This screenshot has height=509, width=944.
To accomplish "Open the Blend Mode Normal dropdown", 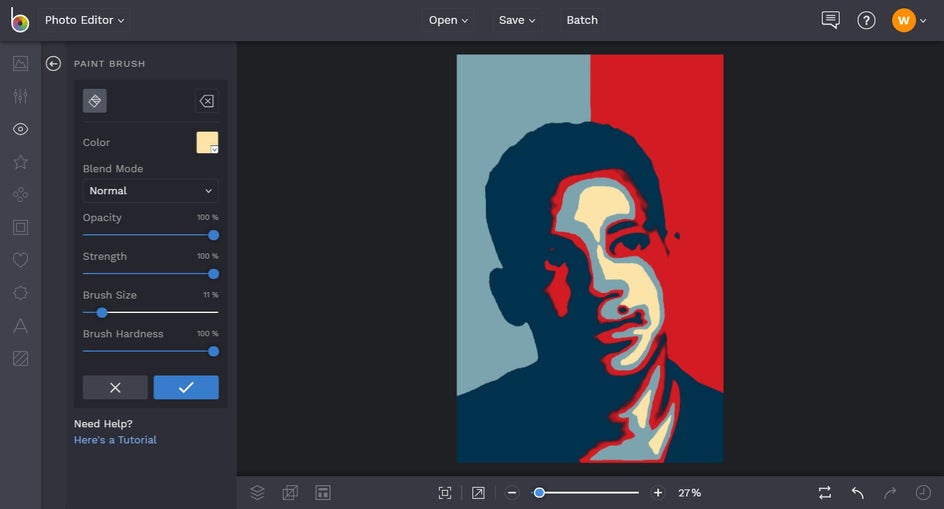I will 151,190.
